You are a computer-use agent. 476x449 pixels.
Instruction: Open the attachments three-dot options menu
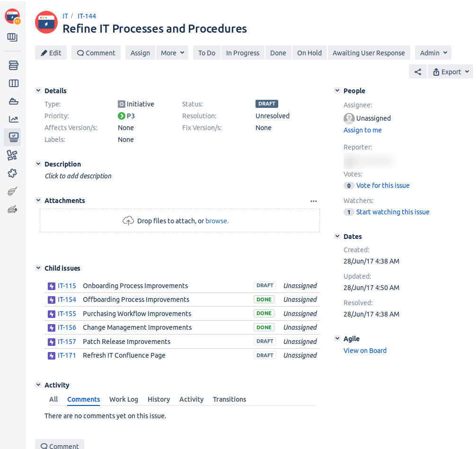(313, 201)
